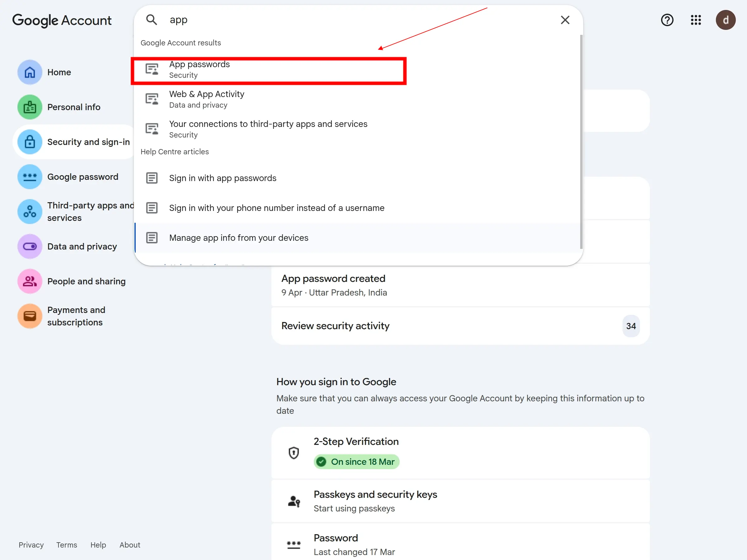Click the '9 Apr · Uttar Pradesh, India' text
The height and width of the screenshot is (560, 747).
[x=334, y=292]
